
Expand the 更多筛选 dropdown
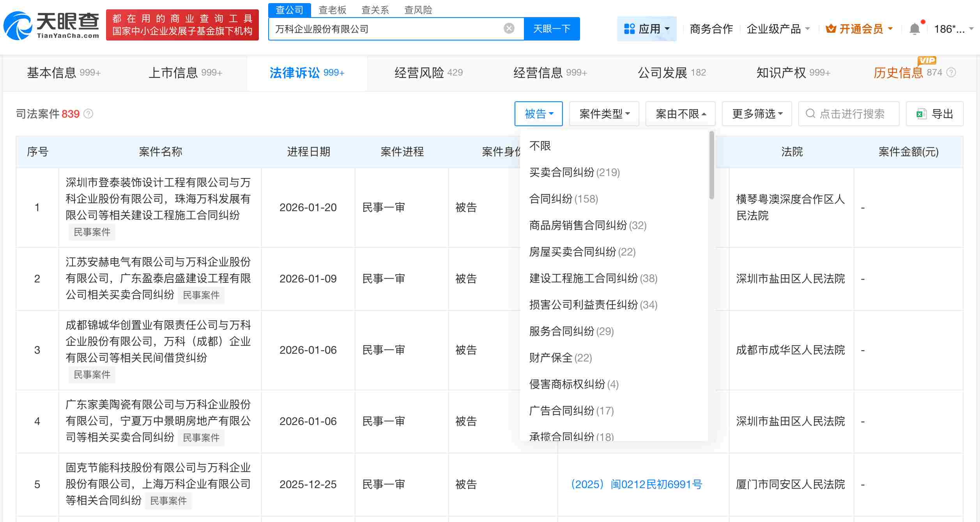click(756, 114)
